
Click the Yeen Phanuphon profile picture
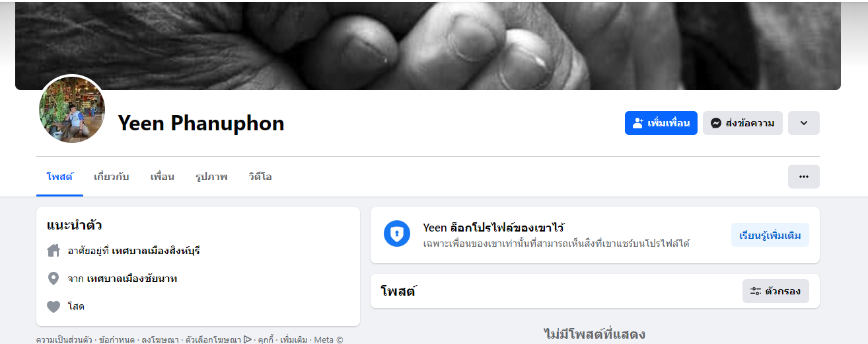point(72,109)
